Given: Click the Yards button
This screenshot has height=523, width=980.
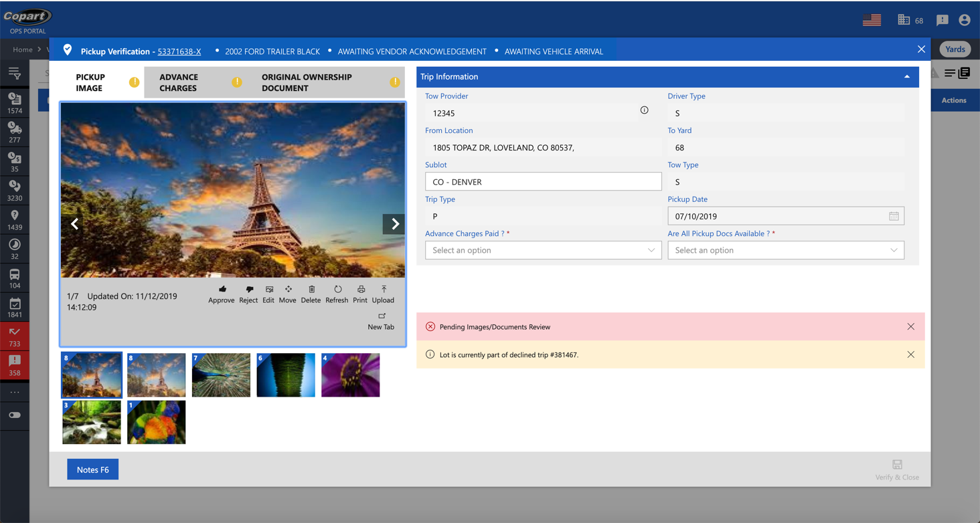Looking at the screenshot, I should [x=955, y=49].
